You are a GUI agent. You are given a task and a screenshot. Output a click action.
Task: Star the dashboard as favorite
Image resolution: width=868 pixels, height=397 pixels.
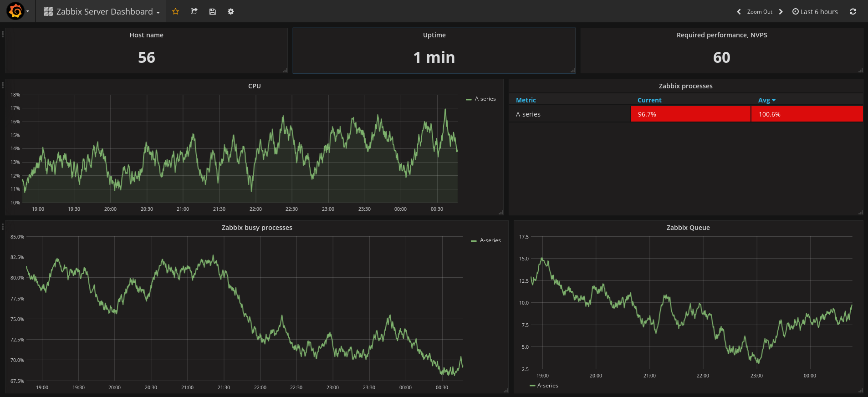(175, 11)
